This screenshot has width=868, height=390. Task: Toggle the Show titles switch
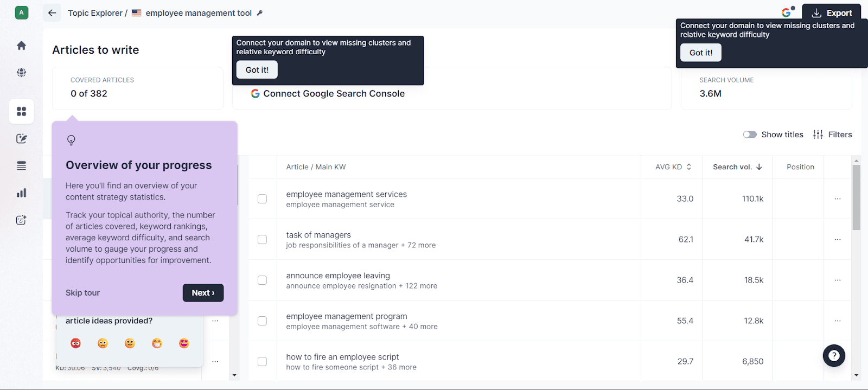point(750,135)
